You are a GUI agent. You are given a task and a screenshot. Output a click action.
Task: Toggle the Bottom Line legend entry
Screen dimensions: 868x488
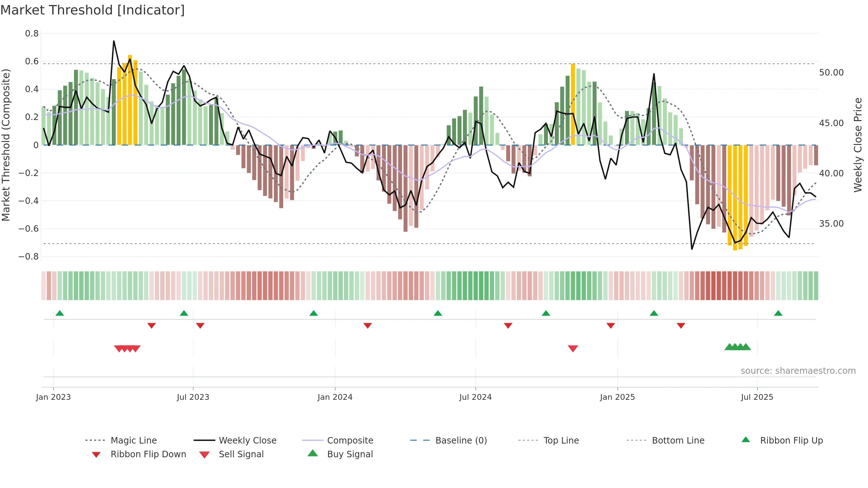[x=665, y=440]
